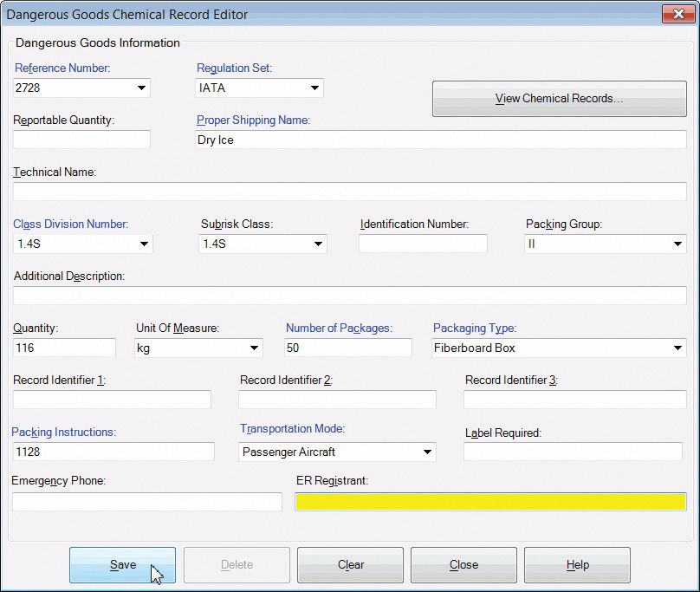This screenshot has width=700, height=592.
Task: Click into the Technical Name field
Action: tap(349, 192)
